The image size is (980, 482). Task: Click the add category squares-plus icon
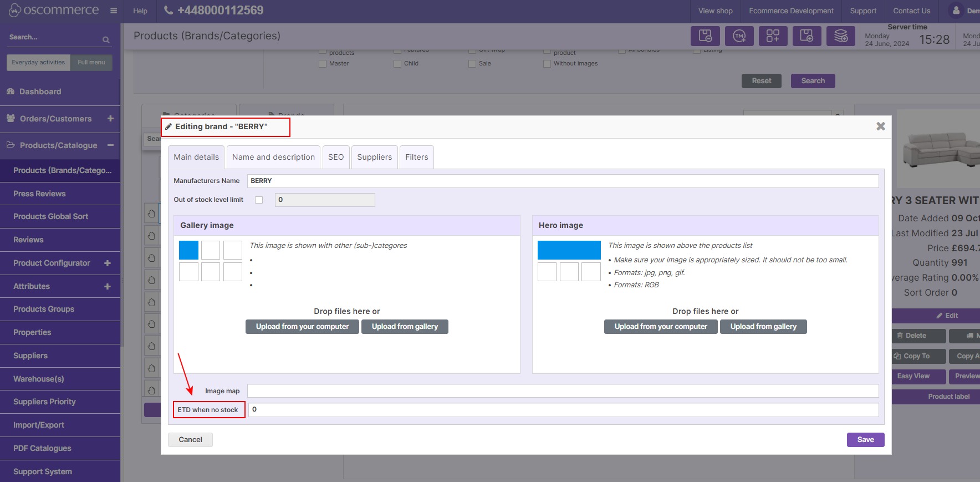(x=773, y=36)
